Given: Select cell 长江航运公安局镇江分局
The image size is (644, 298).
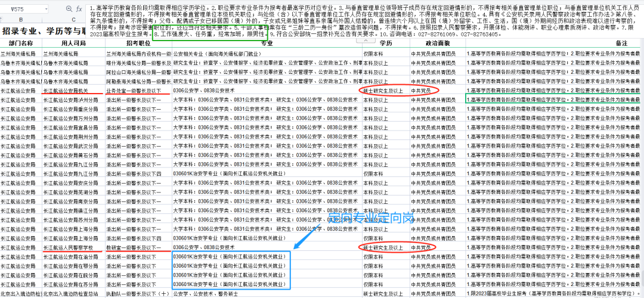Looking at the screenshot, I should (73, 210).
